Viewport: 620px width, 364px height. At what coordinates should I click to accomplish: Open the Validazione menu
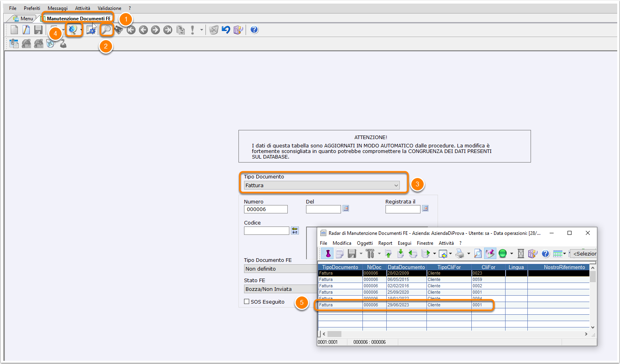[x=109, y=8]
